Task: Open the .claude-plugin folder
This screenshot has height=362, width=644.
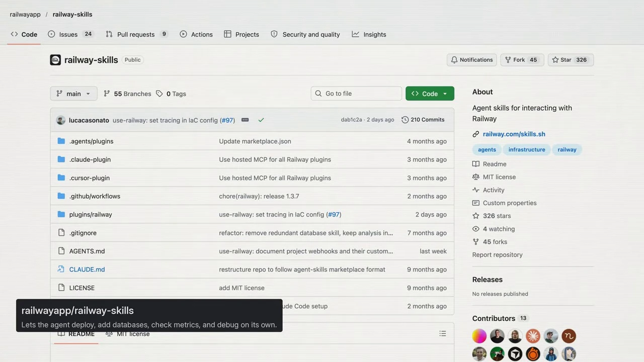Action: click(90, 159)
